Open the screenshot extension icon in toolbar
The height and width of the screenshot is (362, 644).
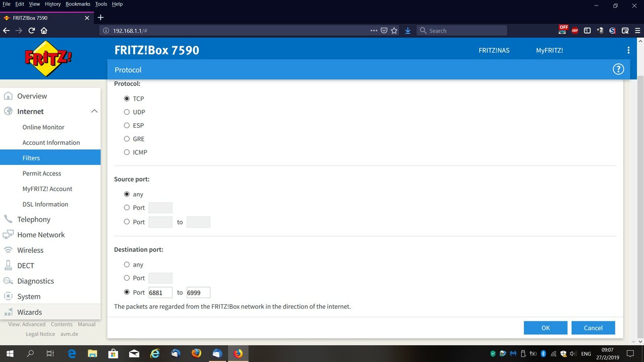[x=625, y=31]
